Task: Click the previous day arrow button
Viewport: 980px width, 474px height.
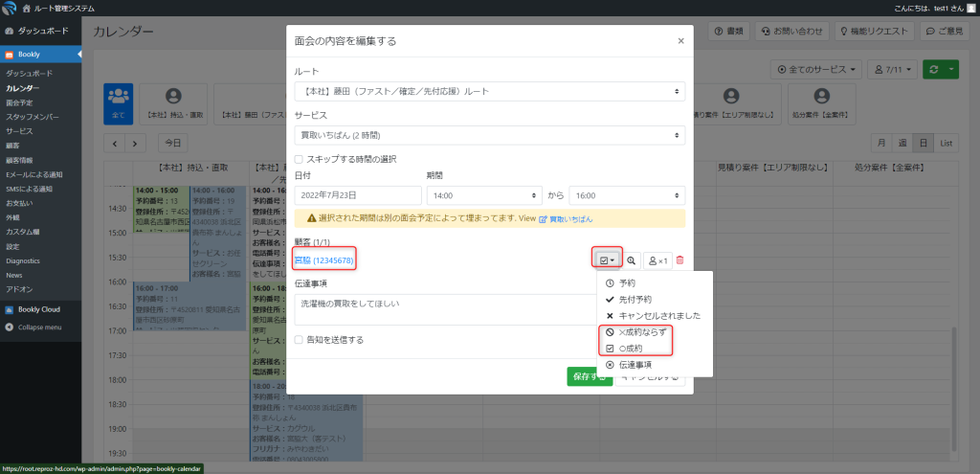Action: [x=115, y=143]
